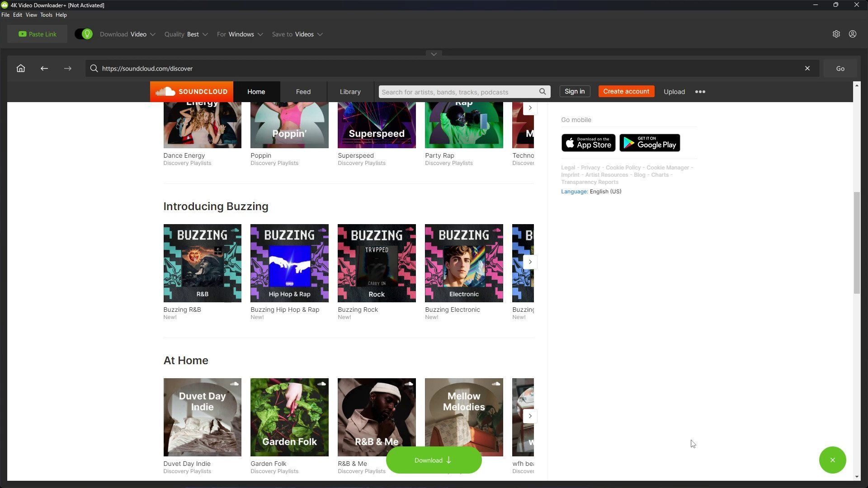
Task: Navigate forward with the right arrow
Action: pos(68,68)
